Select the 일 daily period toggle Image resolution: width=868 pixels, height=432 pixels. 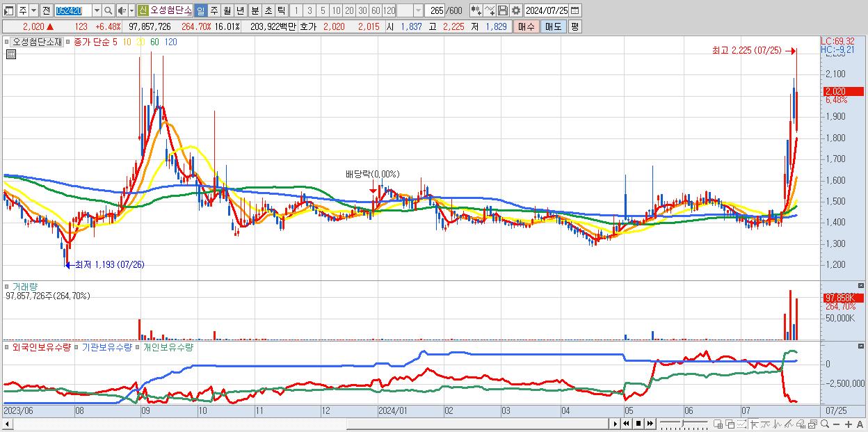(x=200, y=10)
